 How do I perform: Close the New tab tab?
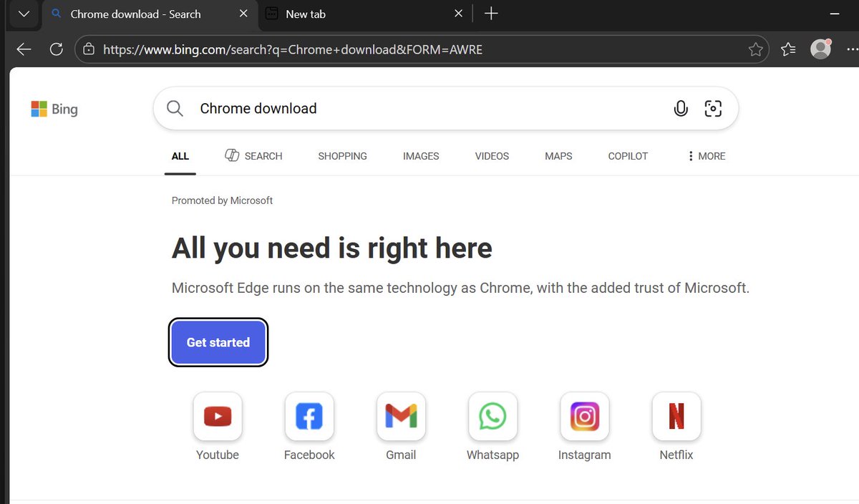tap(459, 14)
